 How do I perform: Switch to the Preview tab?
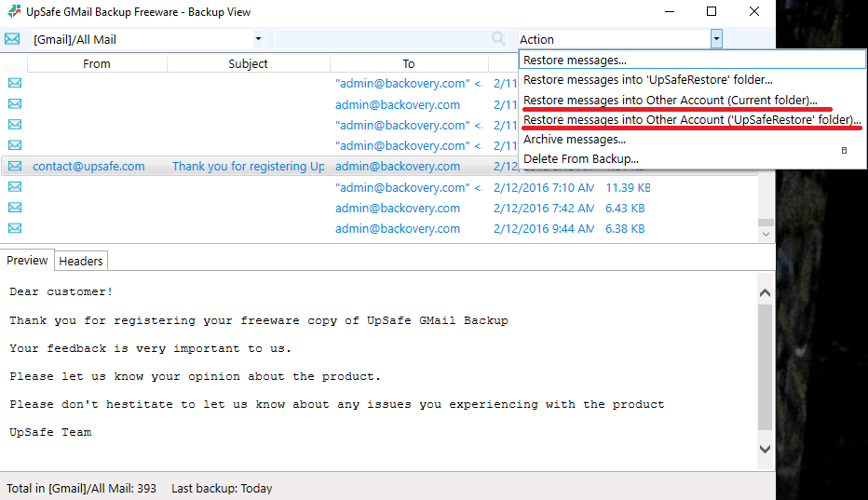pyautogui.click(x=27, y=261)
